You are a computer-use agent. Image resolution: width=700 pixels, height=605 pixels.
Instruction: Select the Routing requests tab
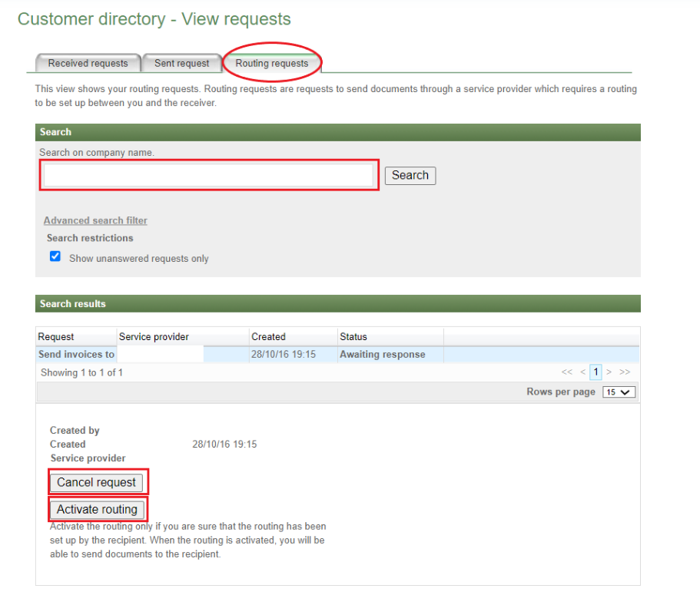[x=272, y=63]
